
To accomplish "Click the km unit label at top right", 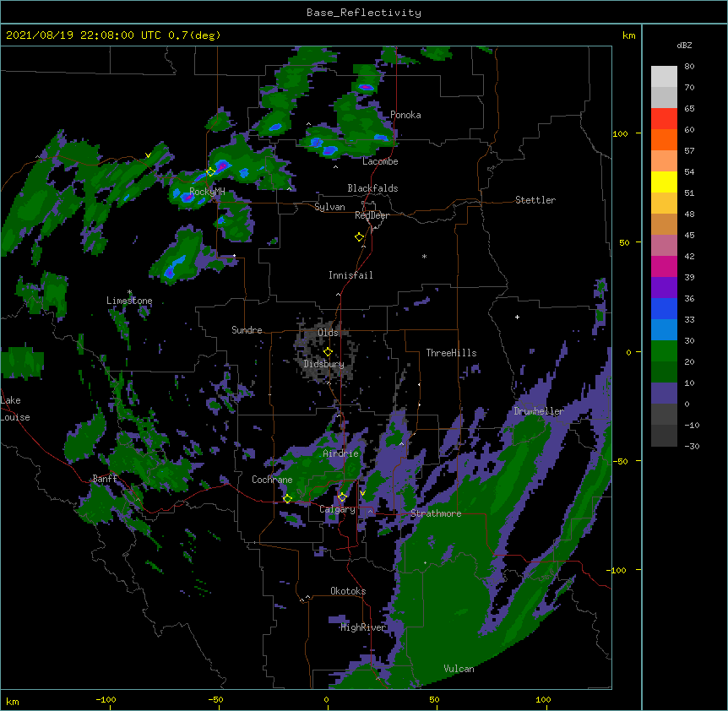I will 628,35.
